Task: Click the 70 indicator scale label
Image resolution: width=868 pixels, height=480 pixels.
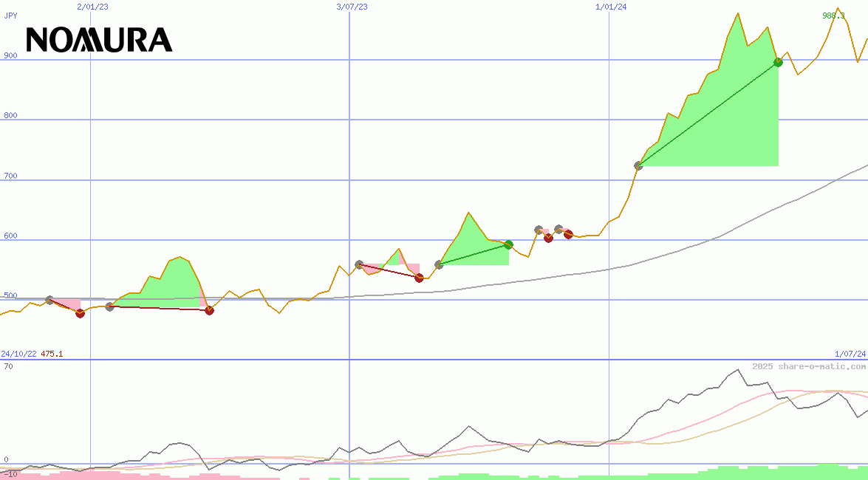Action: [x=8, y=366]
